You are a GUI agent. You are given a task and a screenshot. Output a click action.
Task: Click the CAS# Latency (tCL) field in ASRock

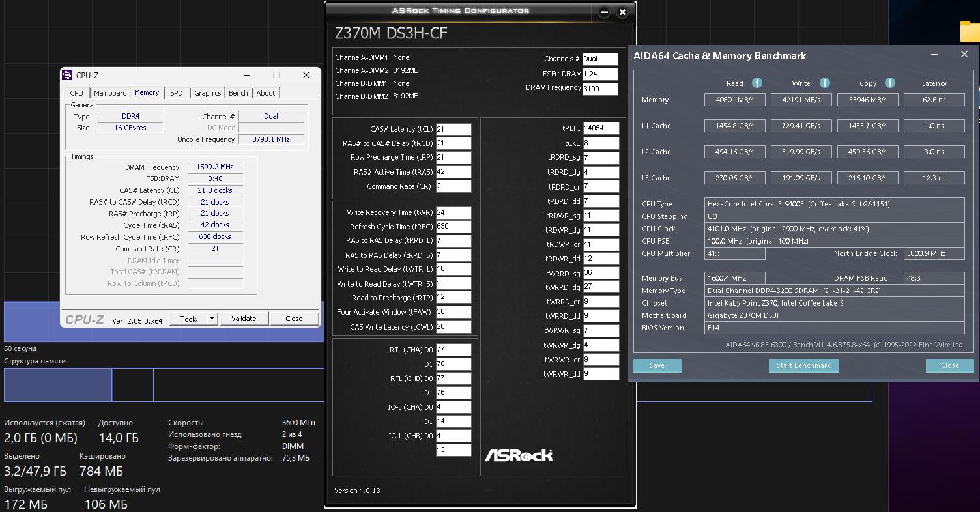click(x=454, y=129)
